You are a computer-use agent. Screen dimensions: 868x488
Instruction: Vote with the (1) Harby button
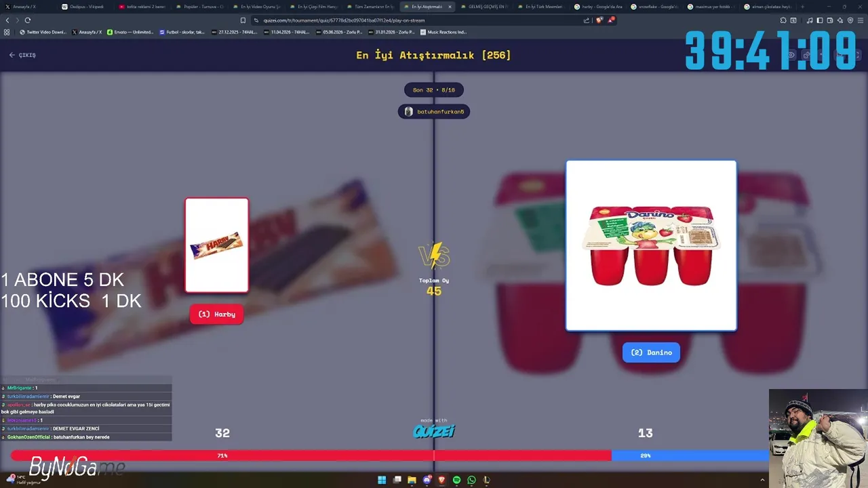click(x=217, y=314)
